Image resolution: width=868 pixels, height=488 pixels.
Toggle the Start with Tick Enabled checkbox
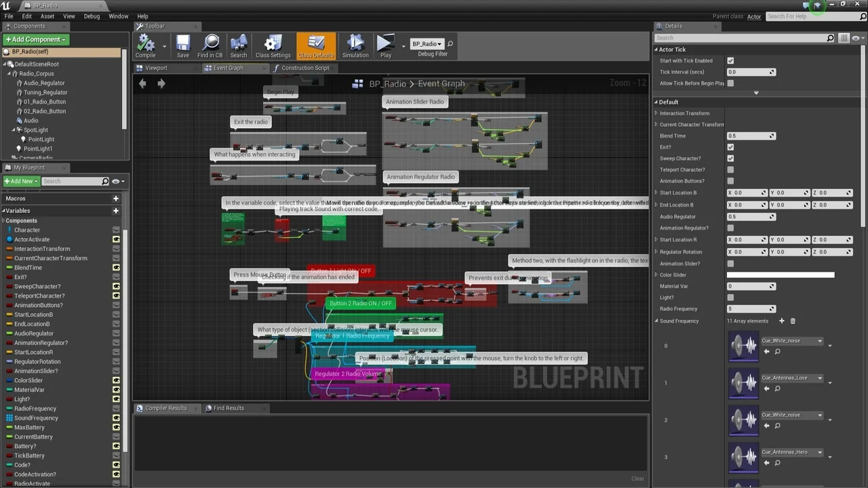click(x=730, y=61)
